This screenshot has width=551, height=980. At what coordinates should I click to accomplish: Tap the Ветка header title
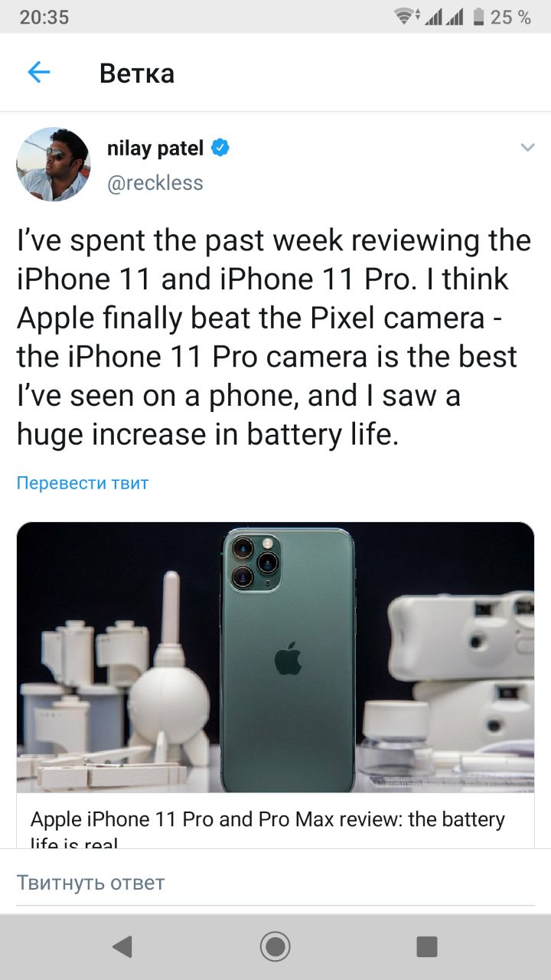tap(137, 73)
